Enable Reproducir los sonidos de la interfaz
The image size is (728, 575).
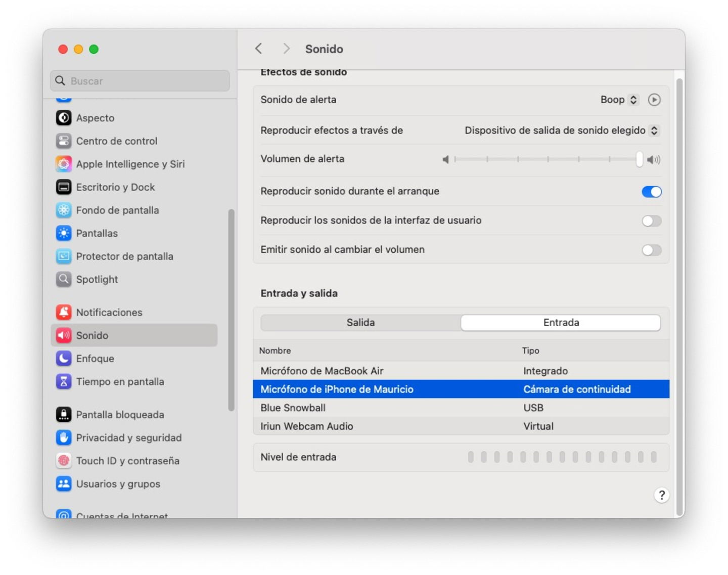point(652,221)
